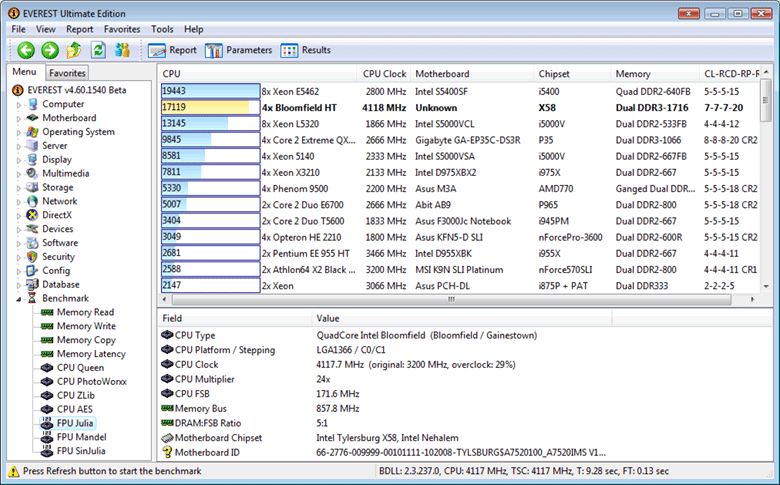Switch to the Menu sidebar tab
This screenshot has height=485, width=780.
(24, 72)
